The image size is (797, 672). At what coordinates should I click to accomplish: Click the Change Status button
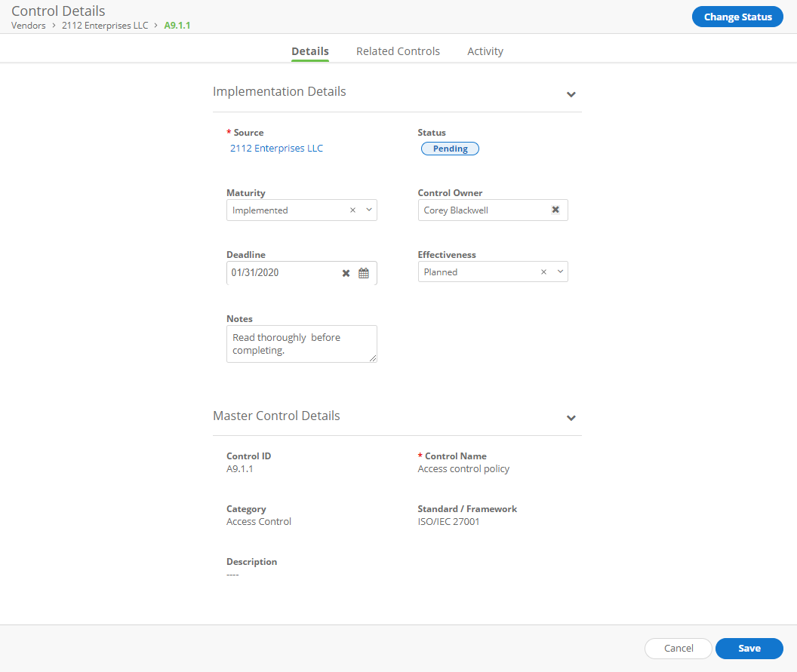(737, 16)
